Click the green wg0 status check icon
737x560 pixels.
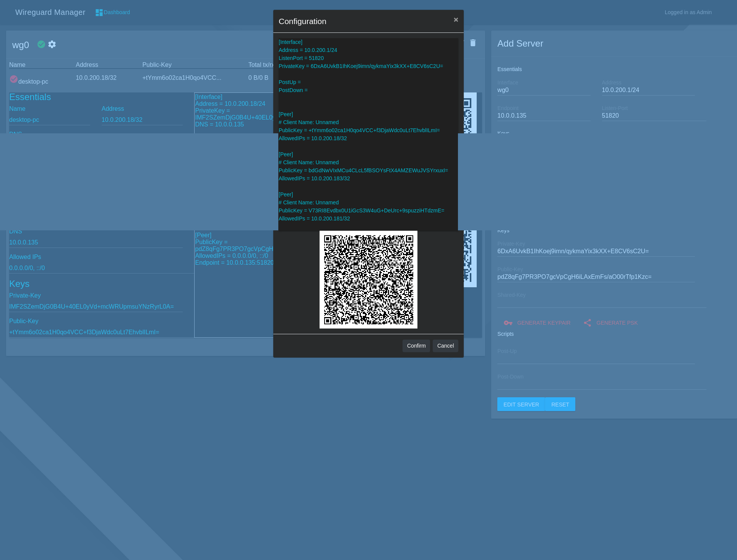[x=41, y=44]
